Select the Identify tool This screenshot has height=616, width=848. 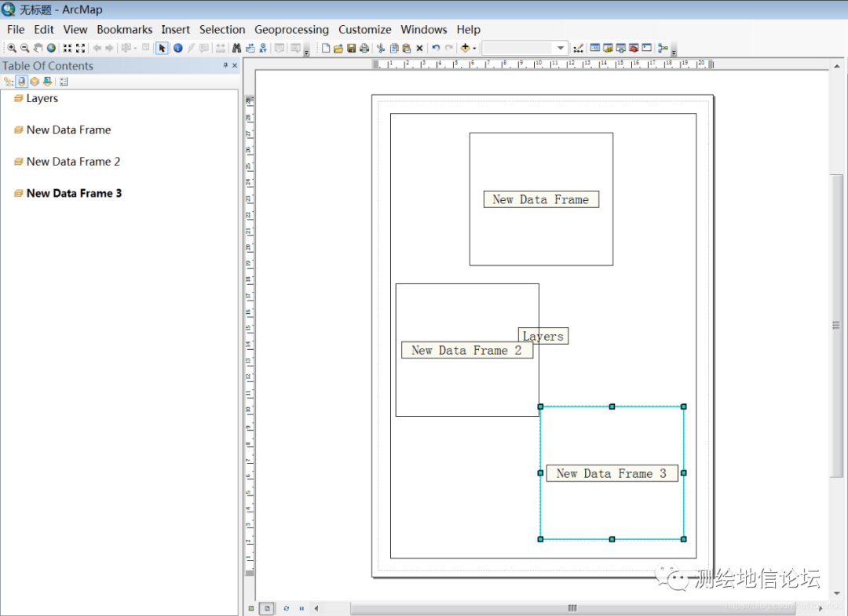click(x=178, y=49)
